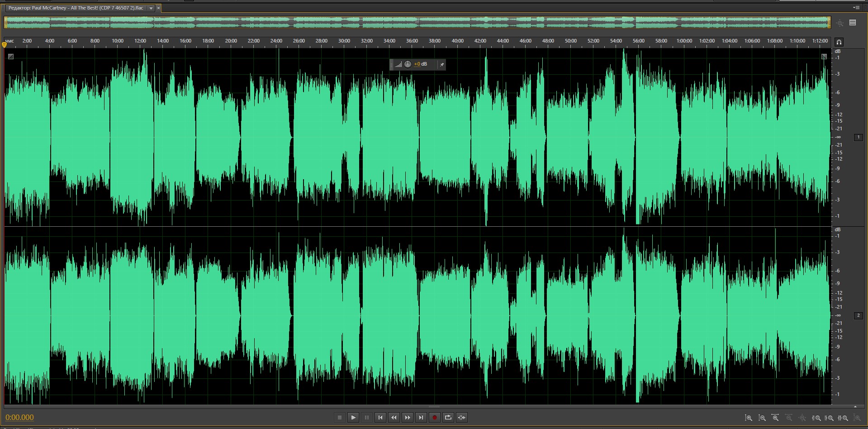The image size is (868, 429).
Task: Zoom in time with horizontal zoom icon
Action: click(775, 418)
